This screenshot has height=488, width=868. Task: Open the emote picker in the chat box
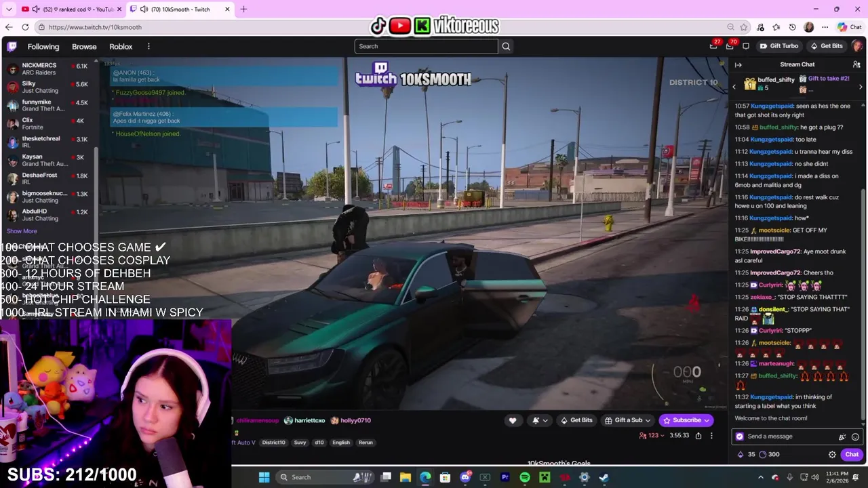[855, 436]
